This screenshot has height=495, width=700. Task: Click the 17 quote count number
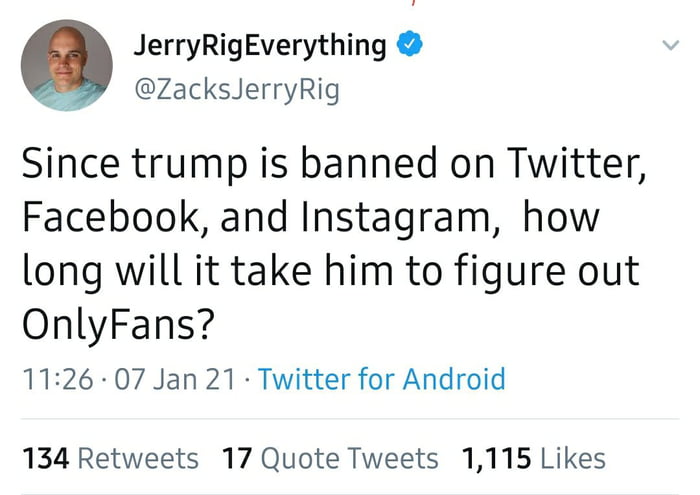click(x=236, y=458)
